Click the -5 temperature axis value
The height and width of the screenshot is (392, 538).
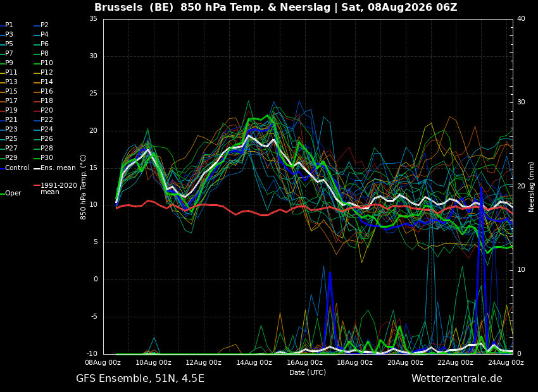click(x=94, y=317)
